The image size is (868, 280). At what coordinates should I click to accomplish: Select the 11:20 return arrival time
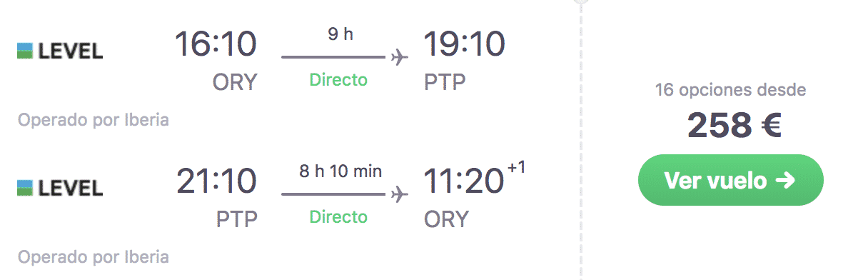(464, 182)
